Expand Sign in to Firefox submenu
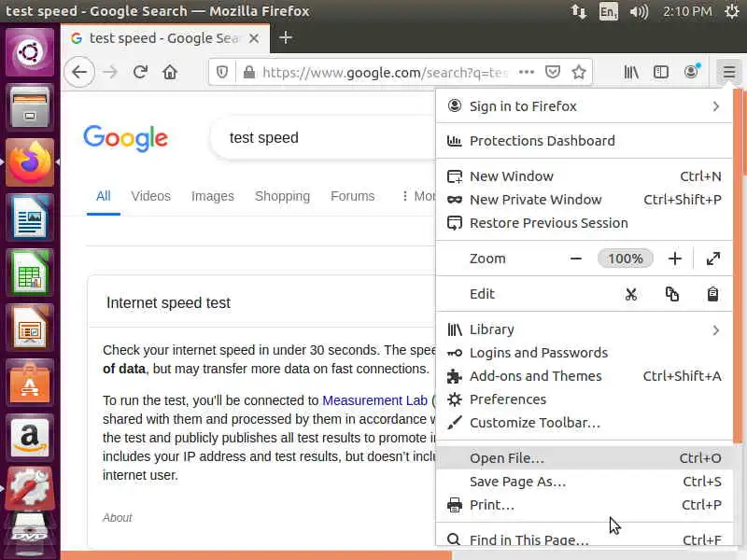The width and height of the screenshot is (747, 560). (x=585, y=106)
